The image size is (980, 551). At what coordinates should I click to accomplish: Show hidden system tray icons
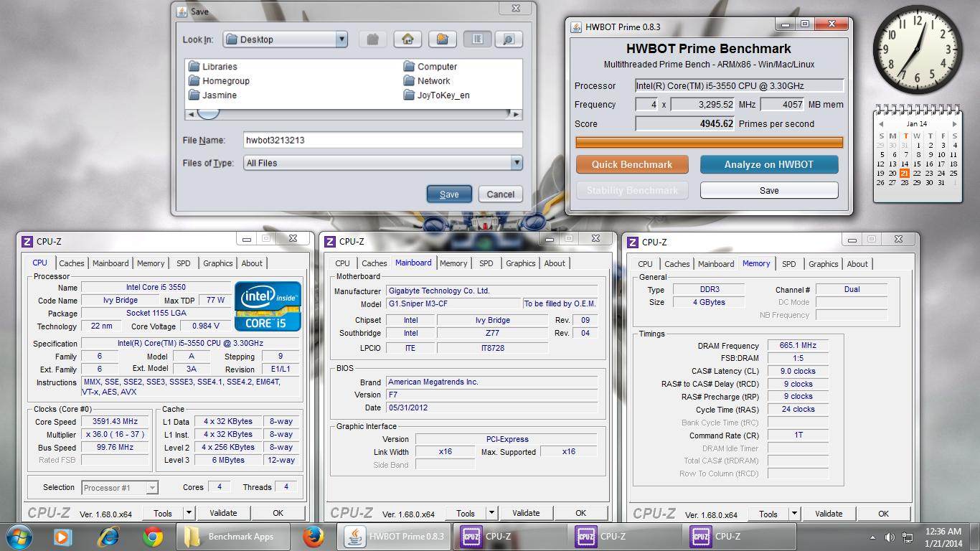click(873, 537)
